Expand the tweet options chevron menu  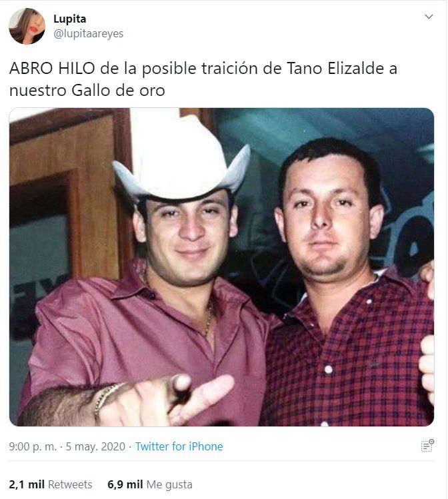tap(429, 17)
